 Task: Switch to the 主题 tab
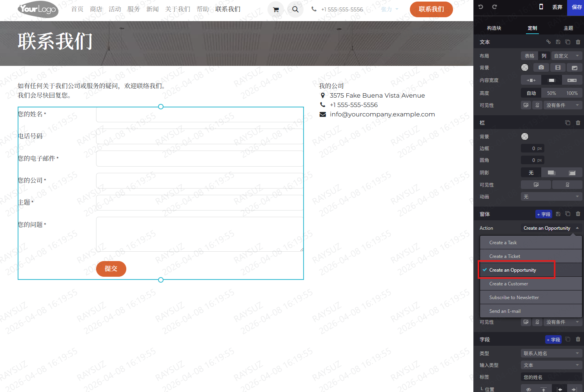(x=568, y=28)
